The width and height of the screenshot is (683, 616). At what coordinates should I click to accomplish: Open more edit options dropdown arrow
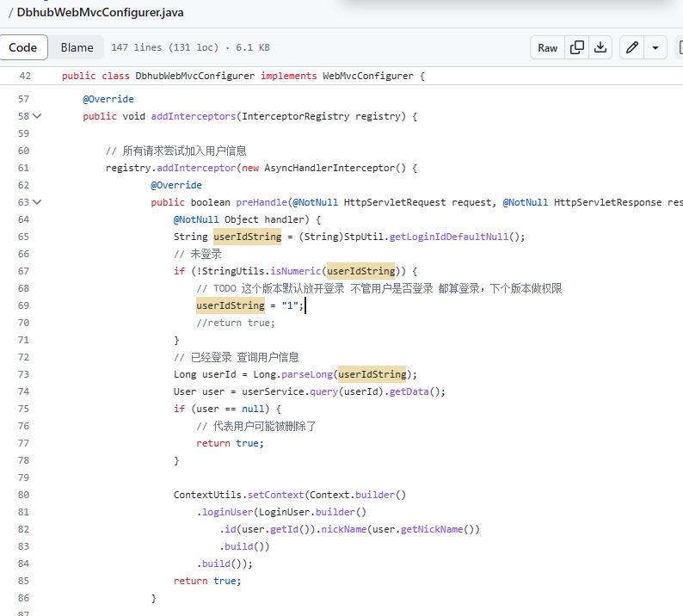point(655,47)
